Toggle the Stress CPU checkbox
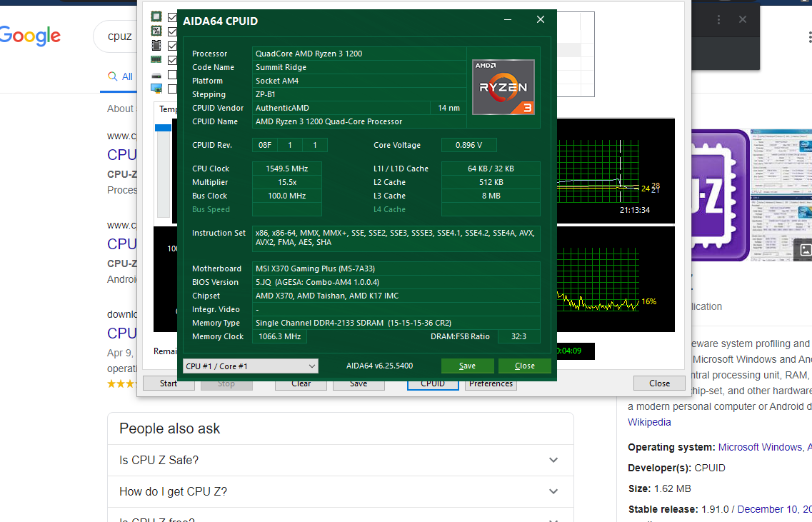Image resolution: width=812 pixels, height=522 pixels. point(172,17)
